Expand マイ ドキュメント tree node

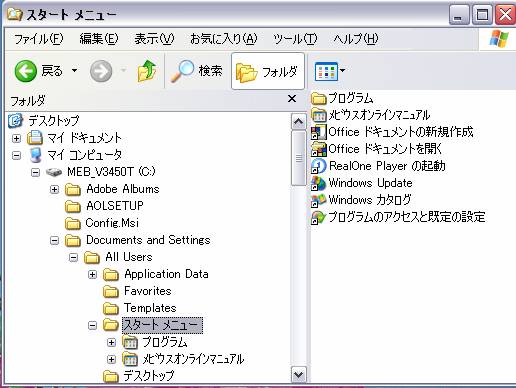16,138
